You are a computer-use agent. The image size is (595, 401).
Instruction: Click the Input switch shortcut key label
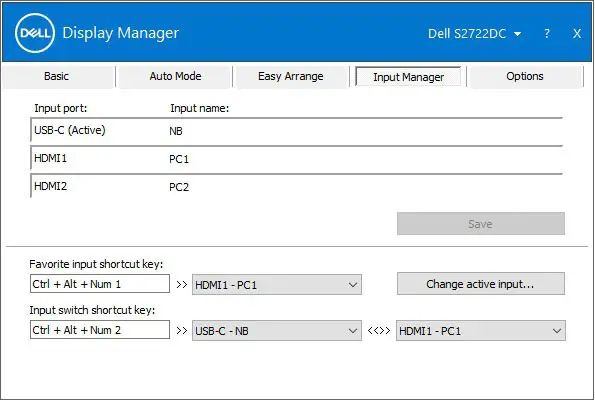[92, 310]
